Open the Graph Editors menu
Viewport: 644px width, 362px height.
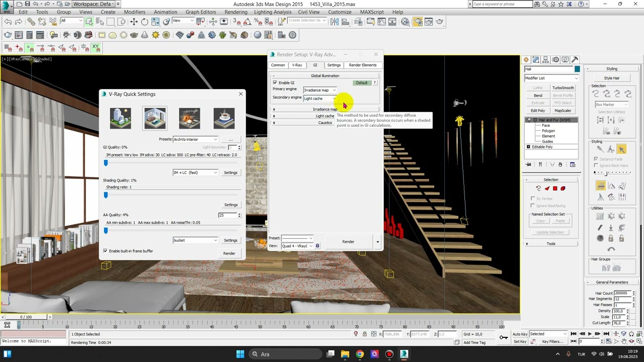pyautogui.click(x=201, y=12)
